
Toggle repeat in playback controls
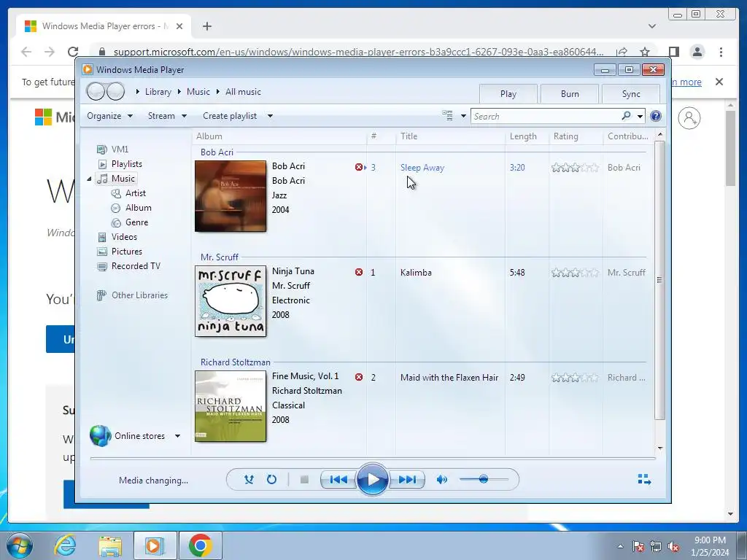coord(271,480)
